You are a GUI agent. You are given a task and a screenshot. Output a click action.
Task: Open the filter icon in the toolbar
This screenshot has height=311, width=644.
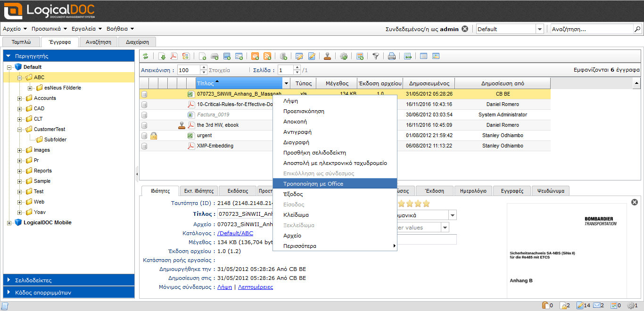[376, 56]
